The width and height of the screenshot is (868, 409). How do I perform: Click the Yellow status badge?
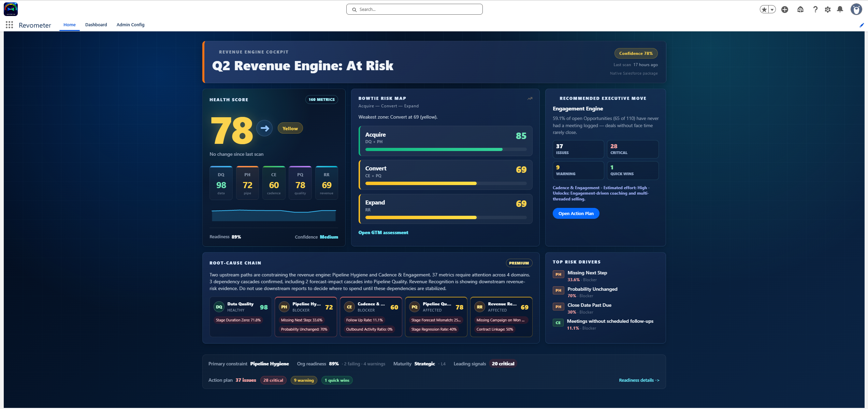[290, 128]
